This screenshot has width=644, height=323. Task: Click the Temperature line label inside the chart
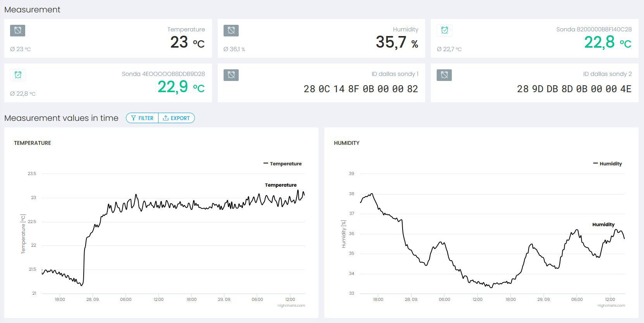point(281,185)
